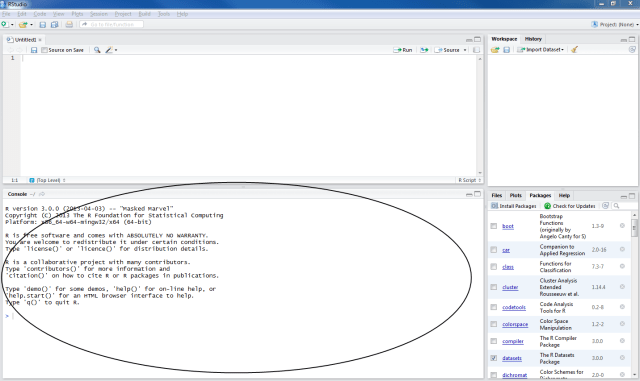640x381 pixels.
Task: Open the Import Dataset dropdown
Action: point(540,49)
